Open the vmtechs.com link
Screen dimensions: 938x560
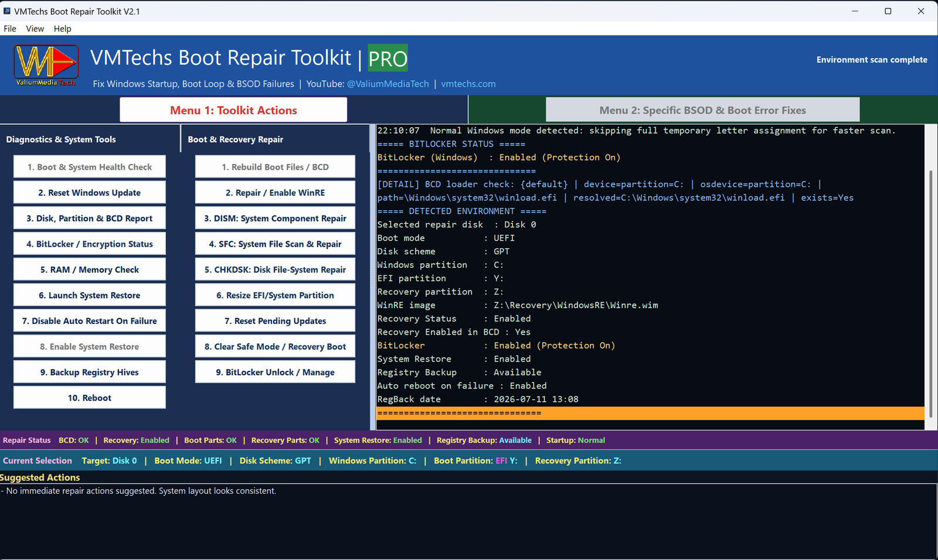(x=468, y=84)
